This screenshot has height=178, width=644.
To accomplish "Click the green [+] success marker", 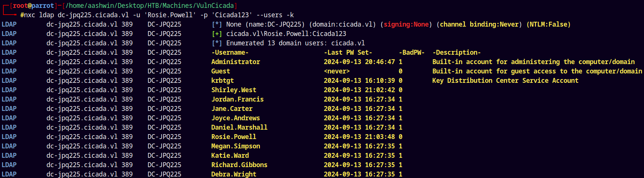I will [x=217, y=34].
